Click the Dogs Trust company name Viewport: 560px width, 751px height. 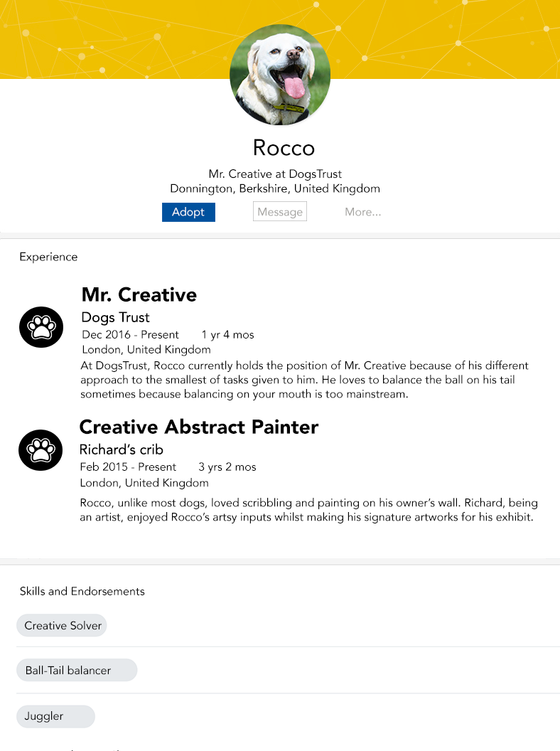pyautogui.click(x=115, y=318)
